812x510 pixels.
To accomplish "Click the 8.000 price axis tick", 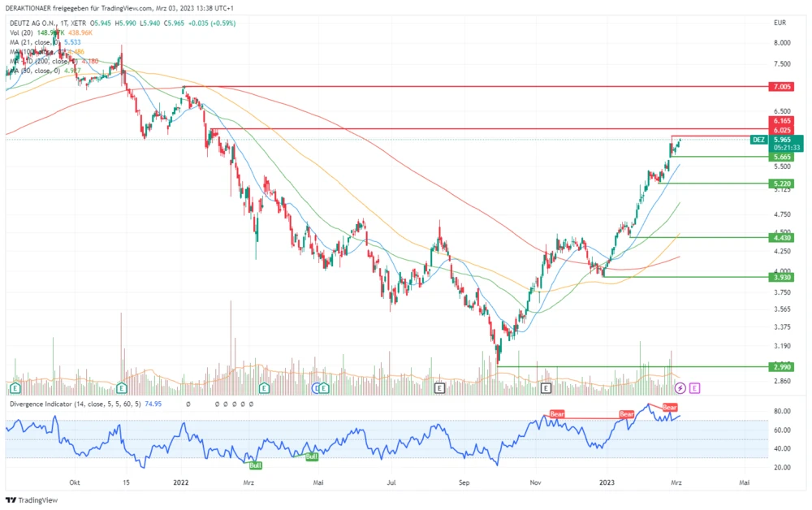I will coord(782,43).
